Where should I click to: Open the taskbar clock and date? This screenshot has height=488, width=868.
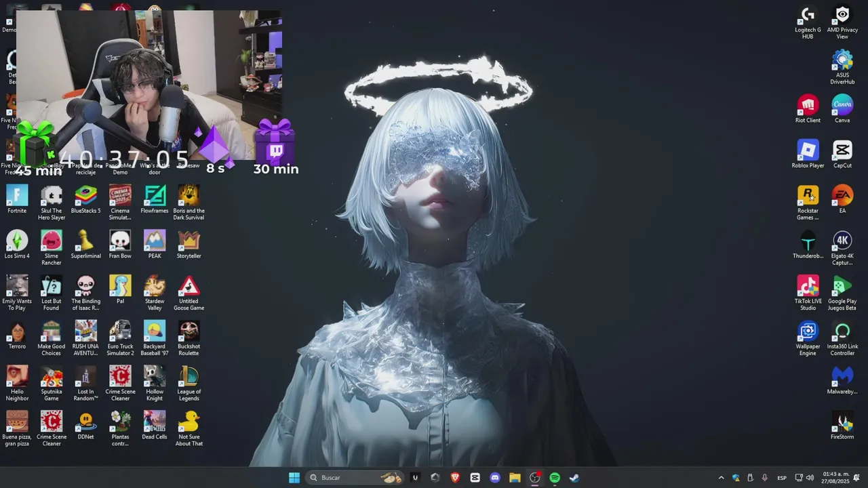point(837,478)
